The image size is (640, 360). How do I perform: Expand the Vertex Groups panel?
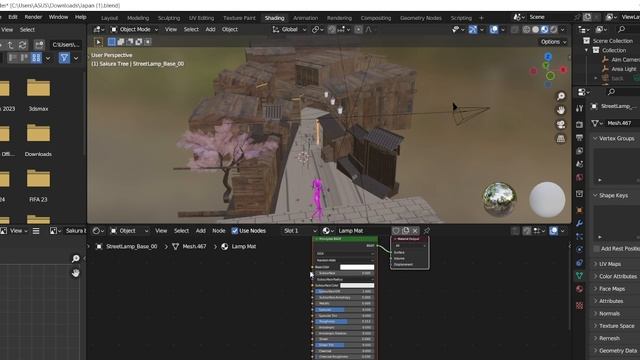coord(616,138)
